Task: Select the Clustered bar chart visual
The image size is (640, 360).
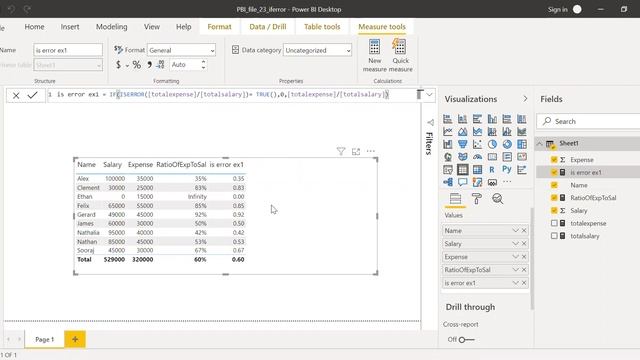Action: coord(477,119)
